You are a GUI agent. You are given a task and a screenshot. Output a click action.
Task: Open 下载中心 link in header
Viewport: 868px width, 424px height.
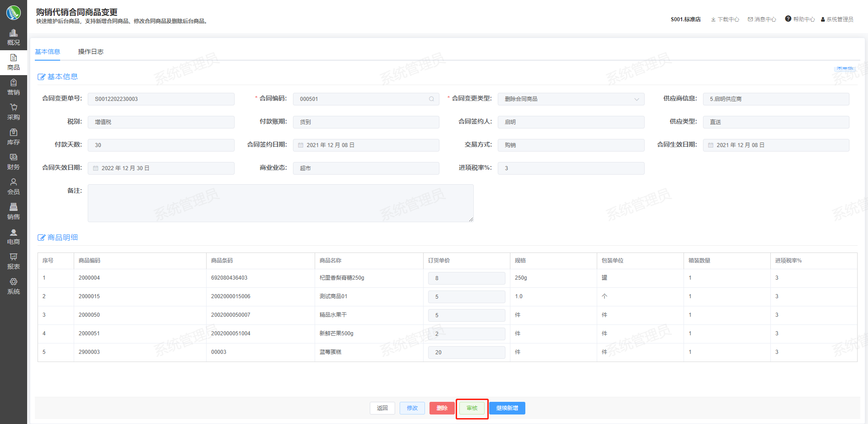pyautogui.click(x=725, y=19)
